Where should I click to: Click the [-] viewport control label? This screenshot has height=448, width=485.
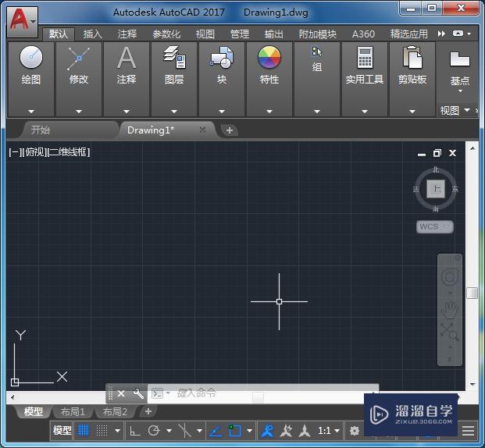(15, 152)
